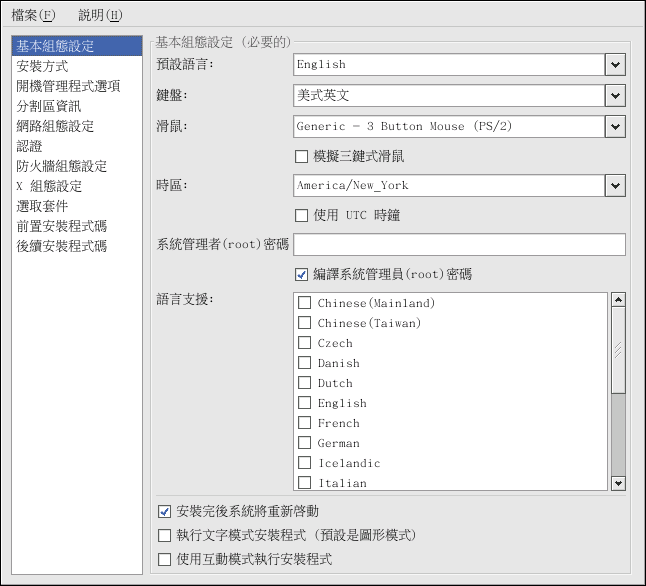Viewport: 646px width, 586px height.
Task: Enable 模擬三鍵式滑鼠 checkbox
Action: (x=302, y=156)
